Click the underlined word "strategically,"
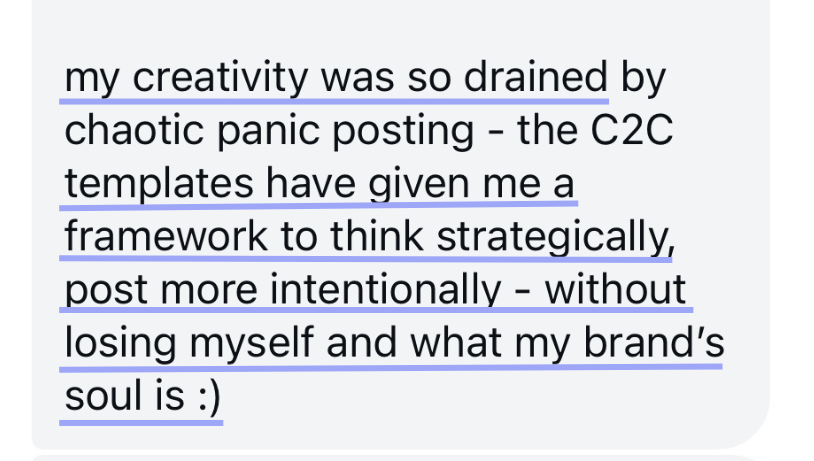This screenshot has height=461, width=814. tap(555, 237)
